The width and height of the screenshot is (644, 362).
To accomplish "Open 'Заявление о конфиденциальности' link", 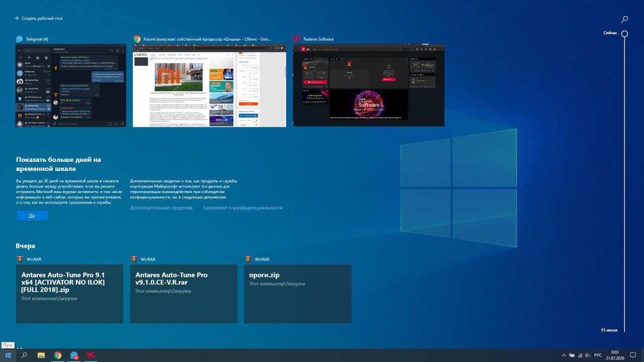I will [243, 208].
